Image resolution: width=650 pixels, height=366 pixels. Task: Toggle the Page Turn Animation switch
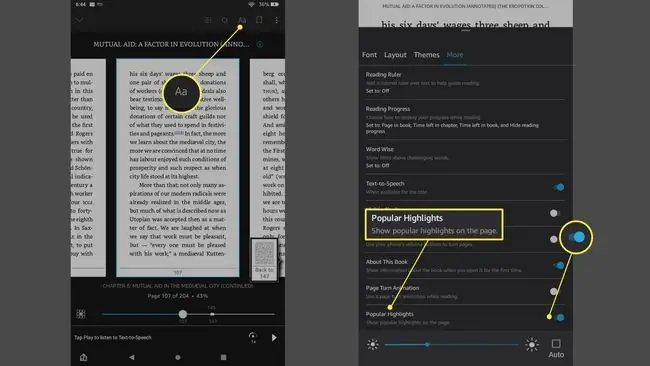point(555,291)
